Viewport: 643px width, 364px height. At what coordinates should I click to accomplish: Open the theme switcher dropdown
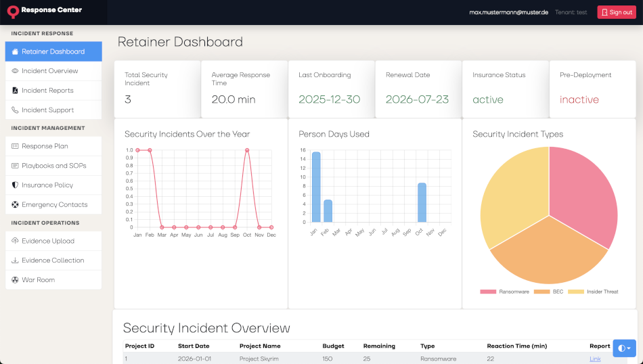pyautogui.click(x=624, y=348)
